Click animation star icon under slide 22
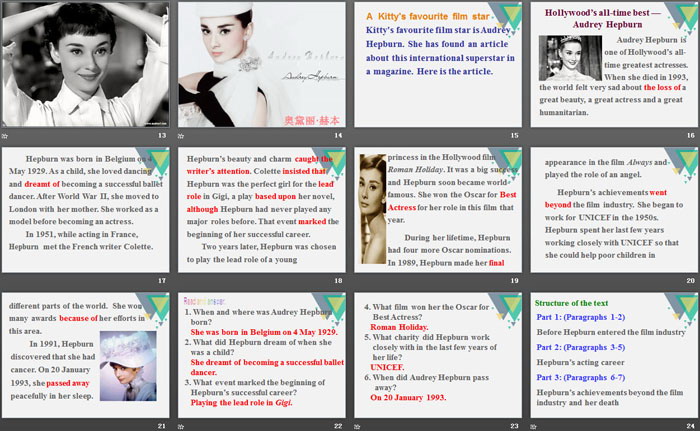700x431 pixels. tap(181, 427)
